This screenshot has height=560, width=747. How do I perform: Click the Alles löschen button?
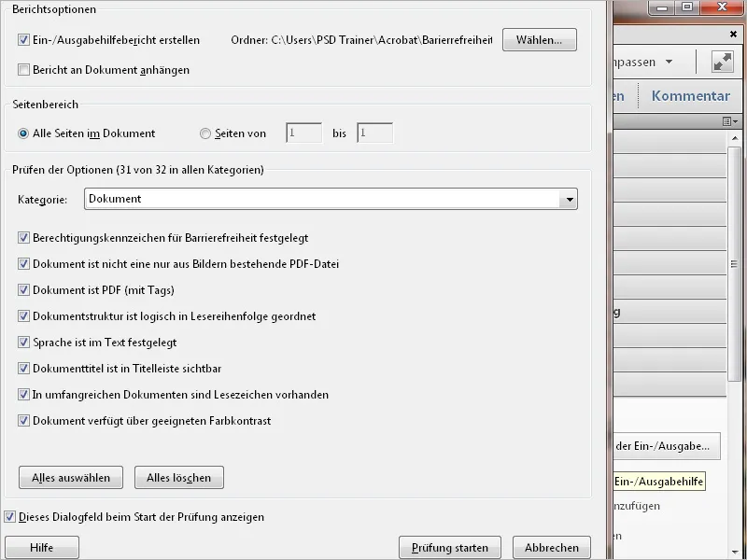tap(179, 478)
